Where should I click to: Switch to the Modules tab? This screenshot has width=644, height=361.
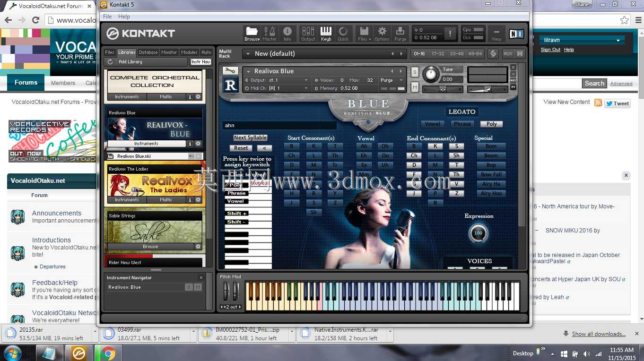point(189,52)
